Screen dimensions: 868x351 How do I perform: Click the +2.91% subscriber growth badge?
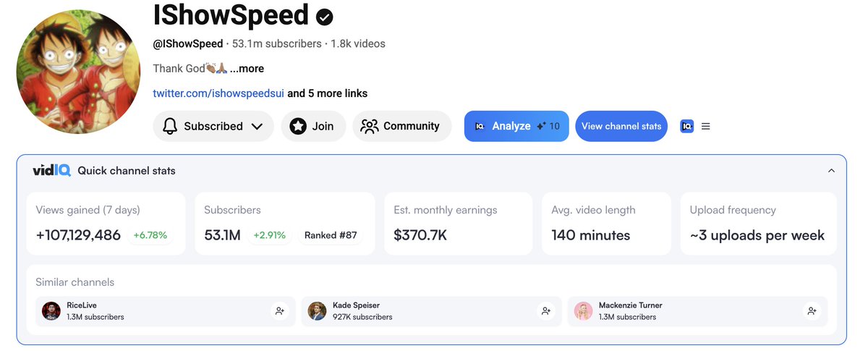[270, 235]
